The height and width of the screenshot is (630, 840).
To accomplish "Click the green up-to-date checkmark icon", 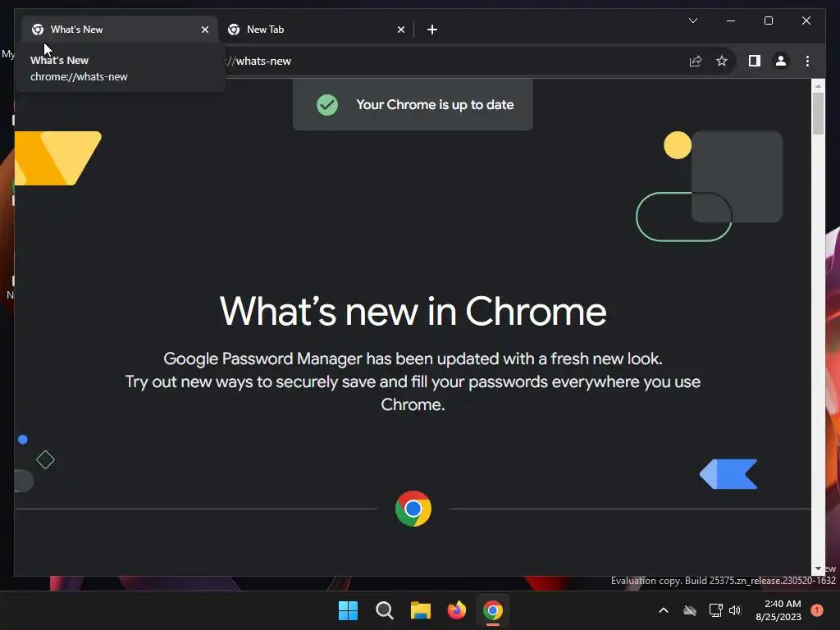I will point(326,104).
